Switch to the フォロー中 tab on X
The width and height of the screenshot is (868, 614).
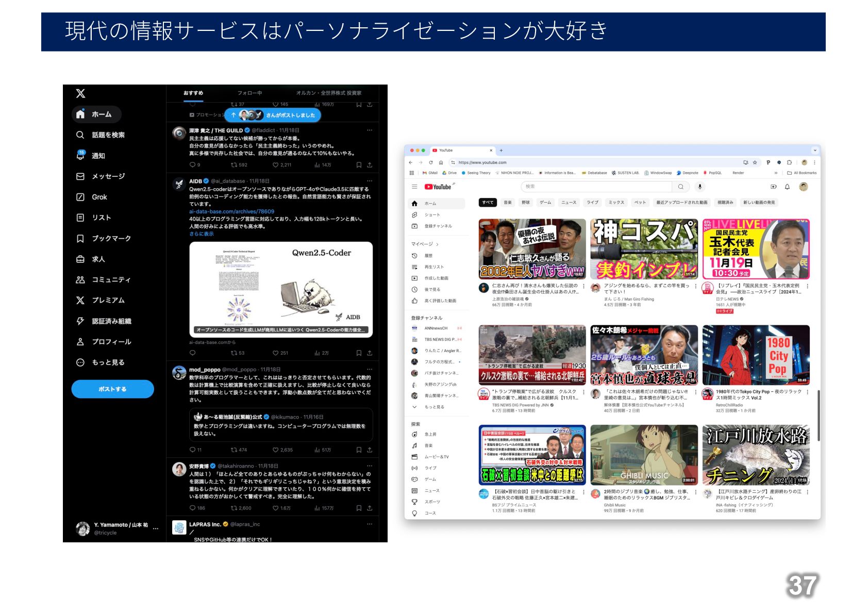tap(249, 93)
